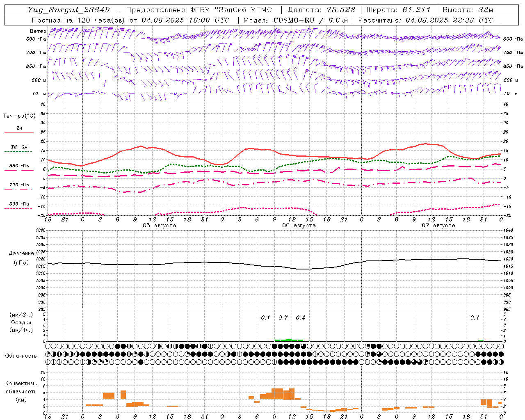Click the green precipitation bar on 06 августа
The image size is (525, 420).
tap(289, 340)
